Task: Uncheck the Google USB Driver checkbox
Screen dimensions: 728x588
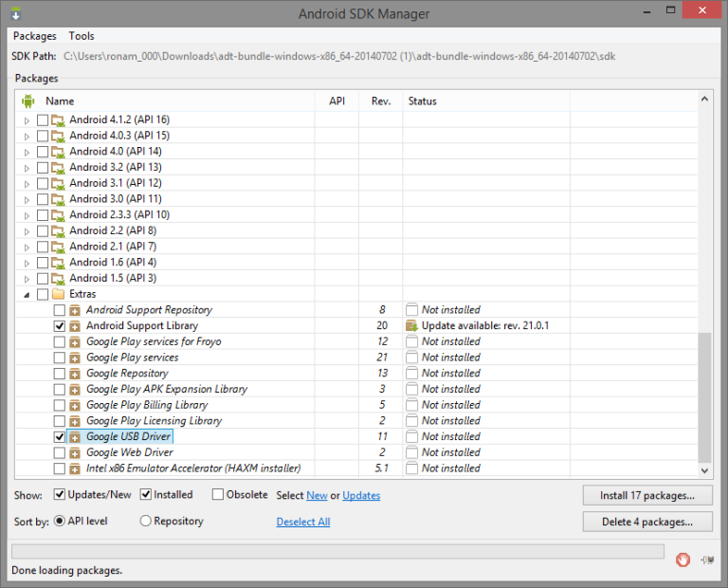Action: click(60, 437)
